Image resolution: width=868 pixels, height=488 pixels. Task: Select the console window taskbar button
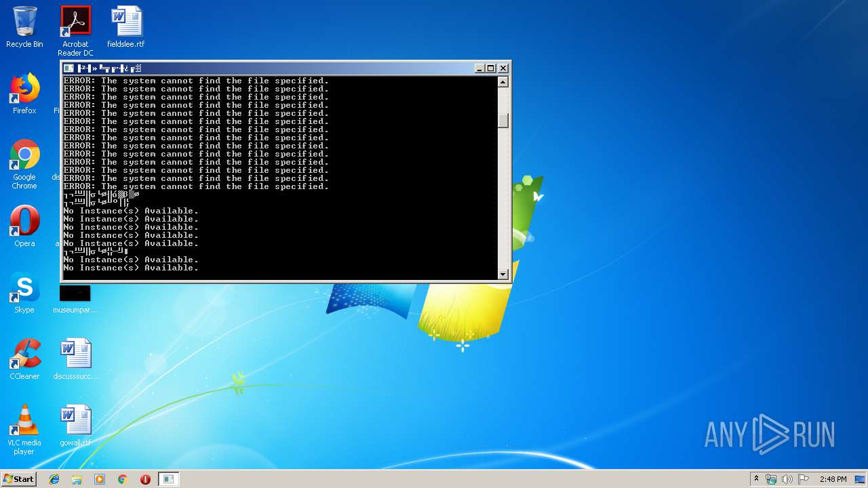(169, 479)
